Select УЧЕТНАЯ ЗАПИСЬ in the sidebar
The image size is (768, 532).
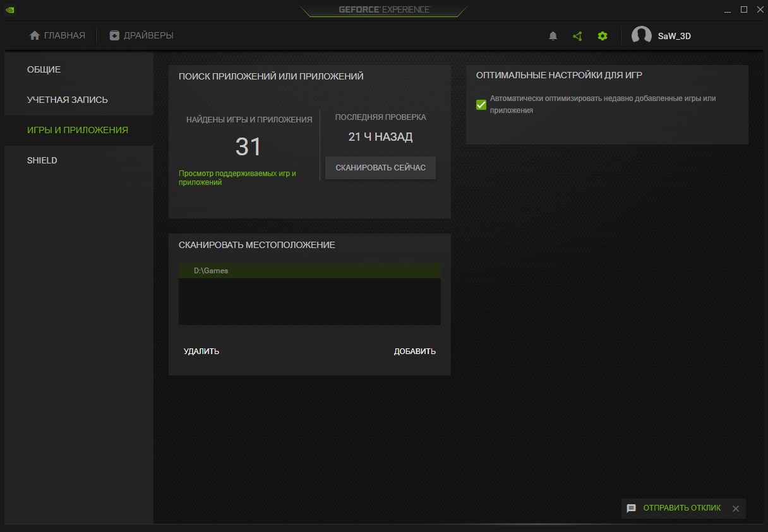point(79,100)
